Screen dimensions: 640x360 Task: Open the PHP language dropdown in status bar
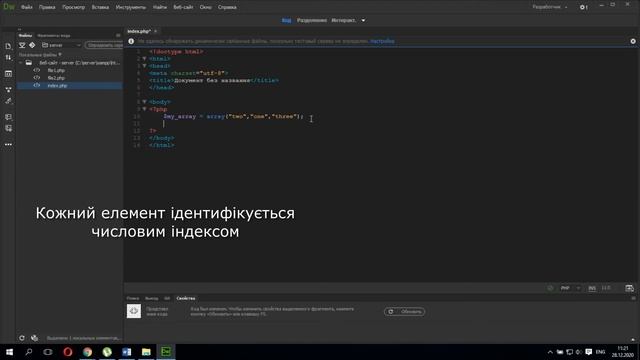click(570, 288)
